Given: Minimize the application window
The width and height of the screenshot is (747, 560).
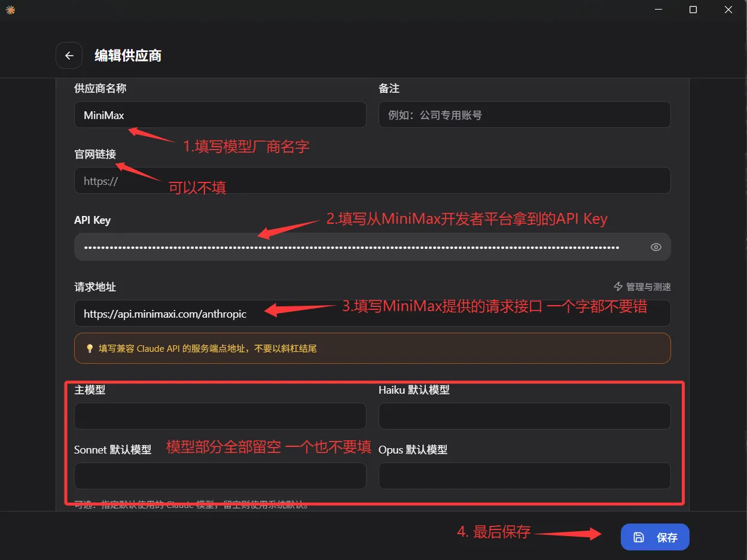Looking at the screenshot, I should tap(658, 10).
